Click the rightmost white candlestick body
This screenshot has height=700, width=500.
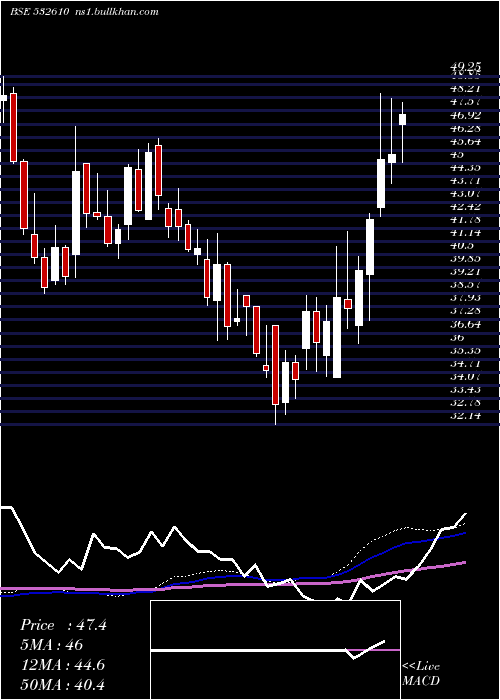[402, 119]
